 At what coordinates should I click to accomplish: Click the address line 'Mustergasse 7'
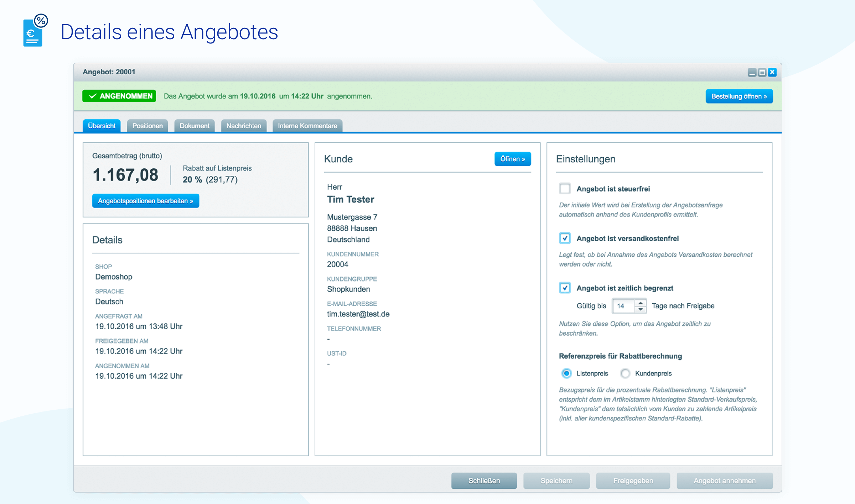click(x=352, y=217)
